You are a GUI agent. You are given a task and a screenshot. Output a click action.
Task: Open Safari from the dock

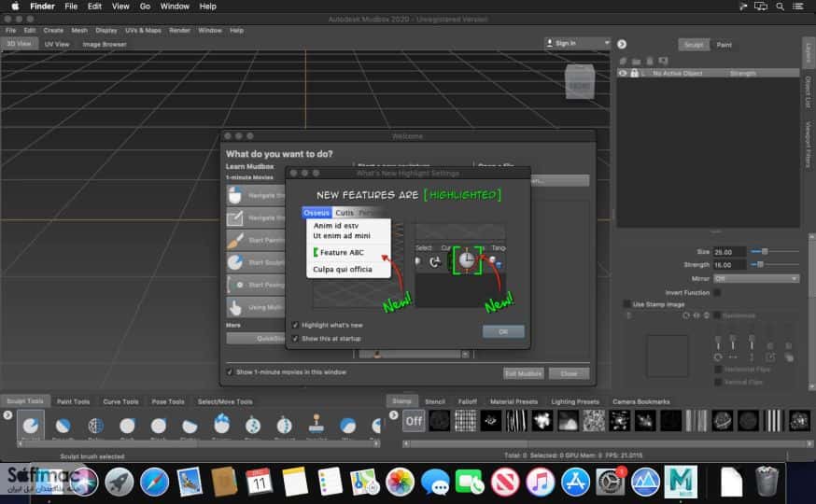pyautogui.click(x=154, y=482)
